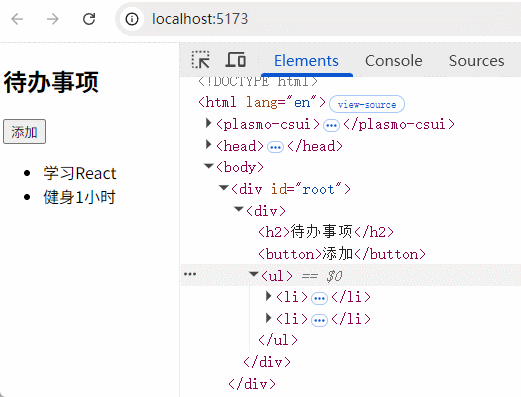Select the html lang="en" node

(262, 102)
